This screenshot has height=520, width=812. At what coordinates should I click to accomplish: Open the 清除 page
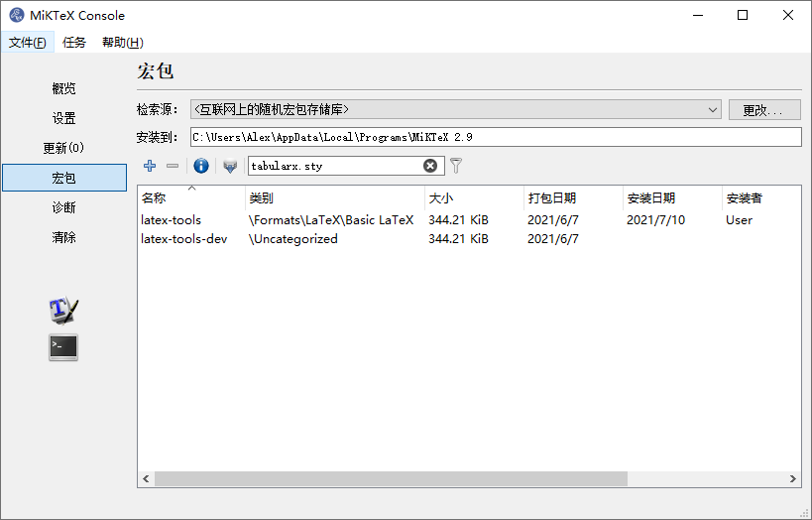(64, 237)
